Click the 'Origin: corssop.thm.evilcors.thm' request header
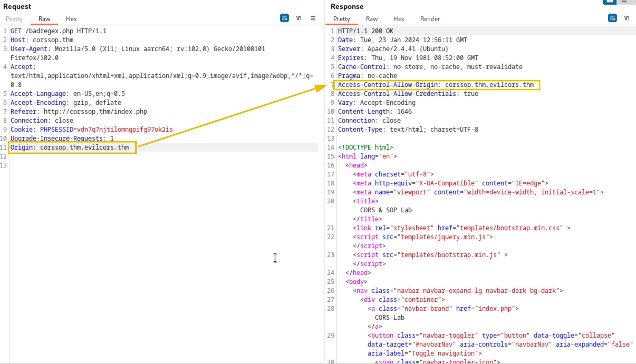The width and height of the screenshot is (636, 364). click(70, 147)
